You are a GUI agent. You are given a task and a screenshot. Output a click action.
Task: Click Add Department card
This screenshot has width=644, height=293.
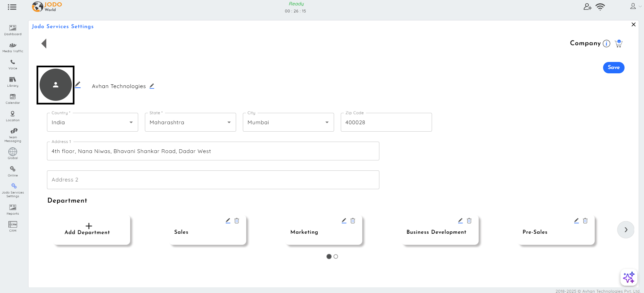pyautogui.click(x=92, y=230)
